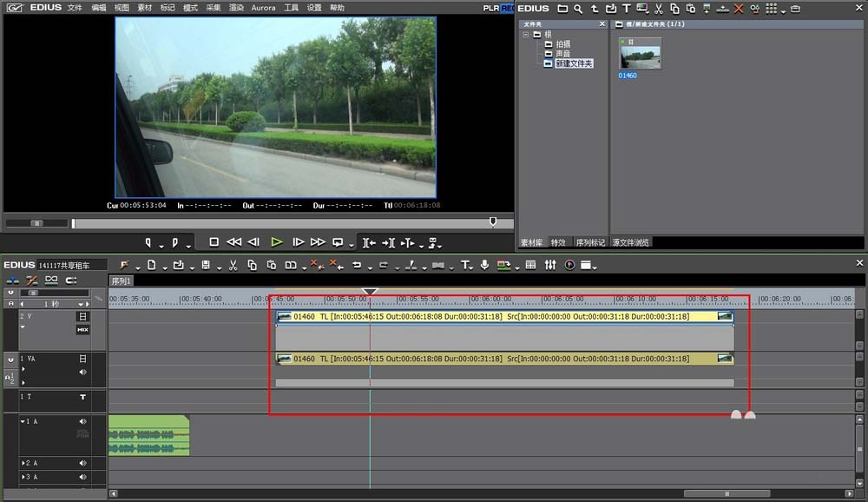
Task: Click the Add Title (T) icon in the bin
Action: point(626,9)
